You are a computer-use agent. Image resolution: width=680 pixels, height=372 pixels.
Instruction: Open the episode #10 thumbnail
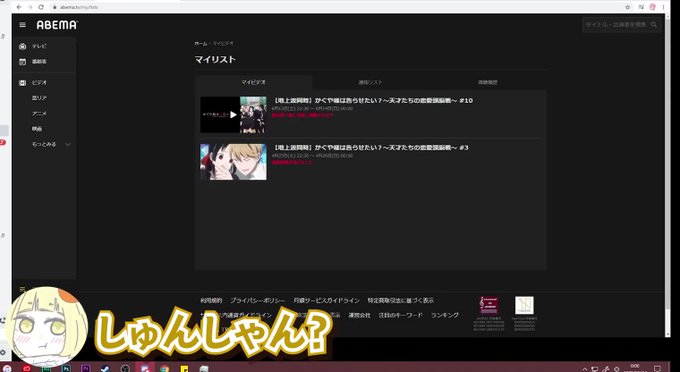click(233, 114)
